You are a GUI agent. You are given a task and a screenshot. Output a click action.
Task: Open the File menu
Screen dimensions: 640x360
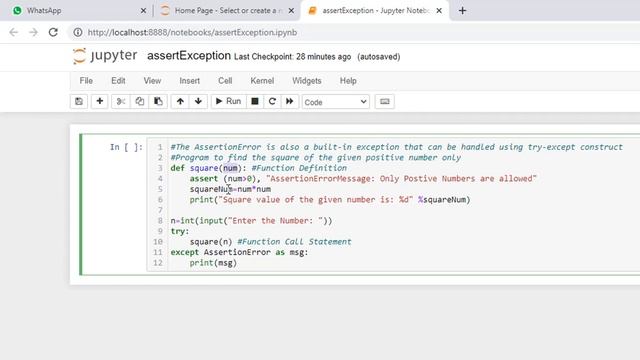[86, 81]
